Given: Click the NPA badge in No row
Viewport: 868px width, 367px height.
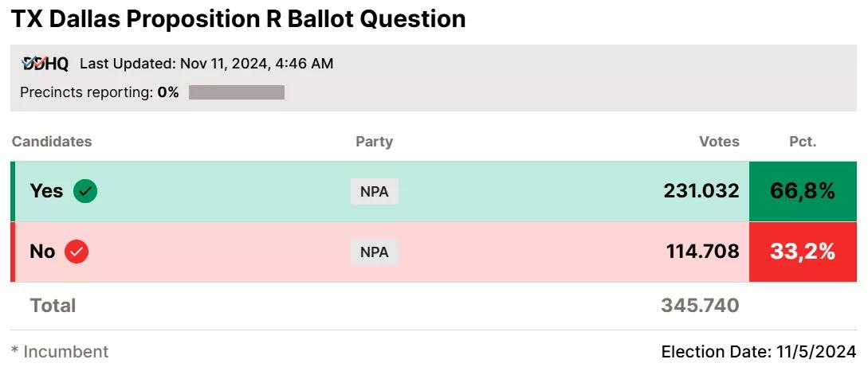Looking at the screenshot, I should (374, 252).
